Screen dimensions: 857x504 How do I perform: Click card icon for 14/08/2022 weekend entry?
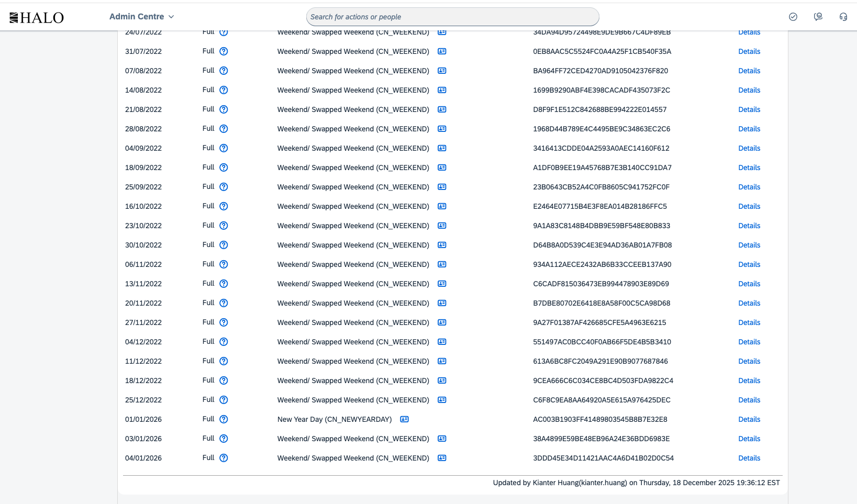click(442, 90)
